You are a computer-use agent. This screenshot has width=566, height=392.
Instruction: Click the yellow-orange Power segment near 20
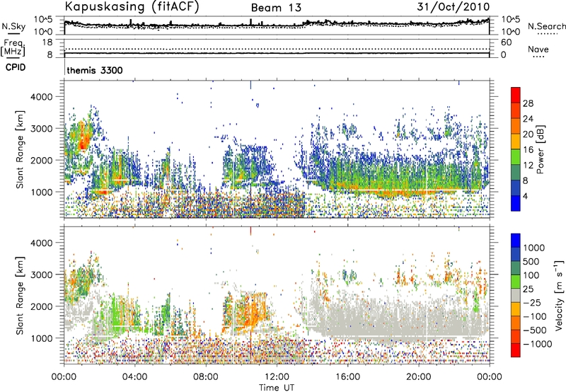(x=516, y=142)
